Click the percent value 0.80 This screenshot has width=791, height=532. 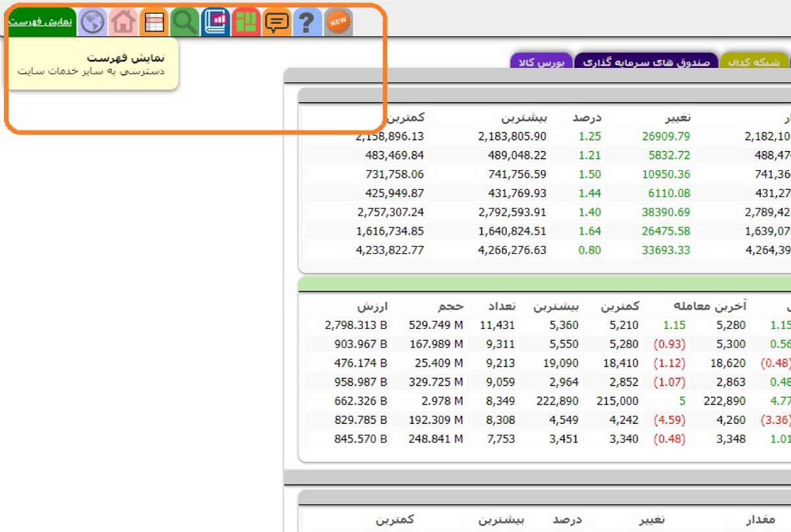(590, 251)
